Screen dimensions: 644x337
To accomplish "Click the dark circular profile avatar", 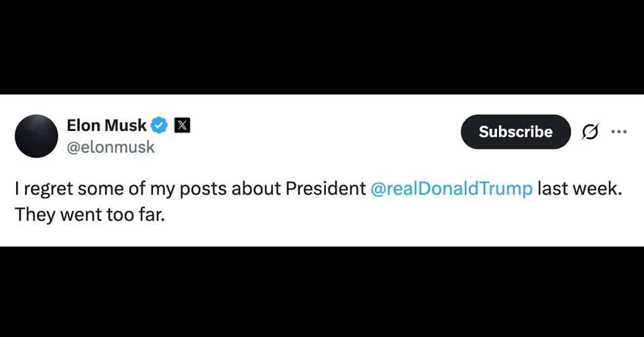I will coord(36,136).
